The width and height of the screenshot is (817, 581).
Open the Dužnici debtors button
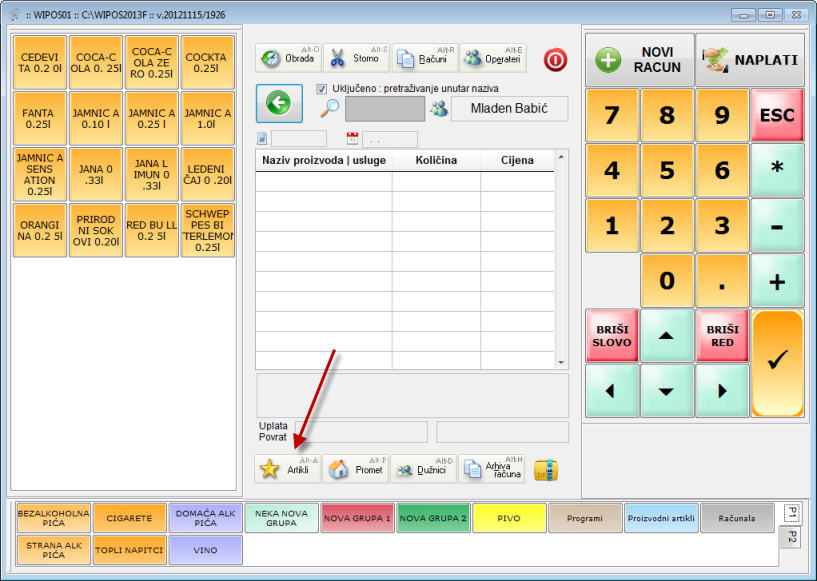(423, 468)
